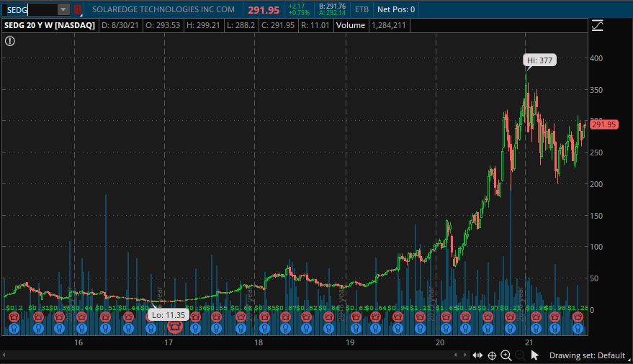
Task: Open the drawing tools icon at top right
Action: click(598, 26)
